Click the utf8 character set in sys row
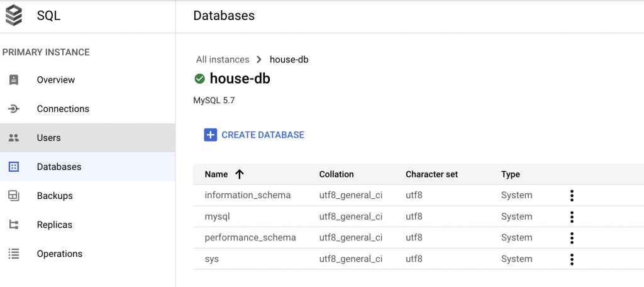Image resolution: width=644 pixels, height=287 pixels. (414, 259)
